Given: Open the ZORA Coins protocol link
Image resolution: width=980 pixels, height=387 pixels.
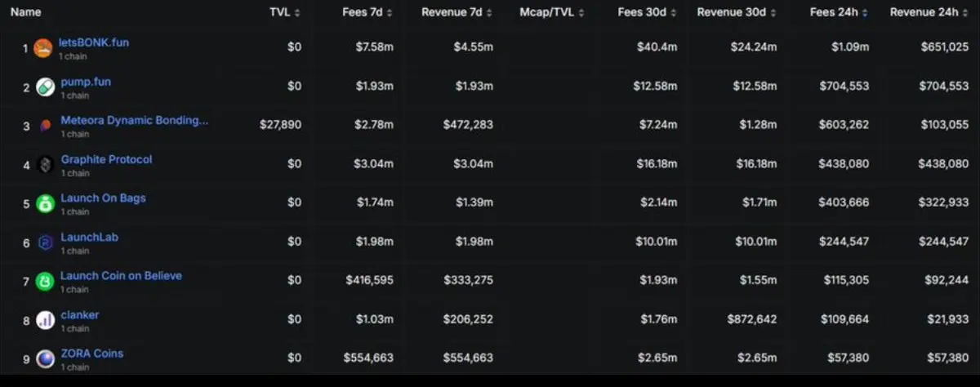Looking at the screenshot, I should point(92,354).
